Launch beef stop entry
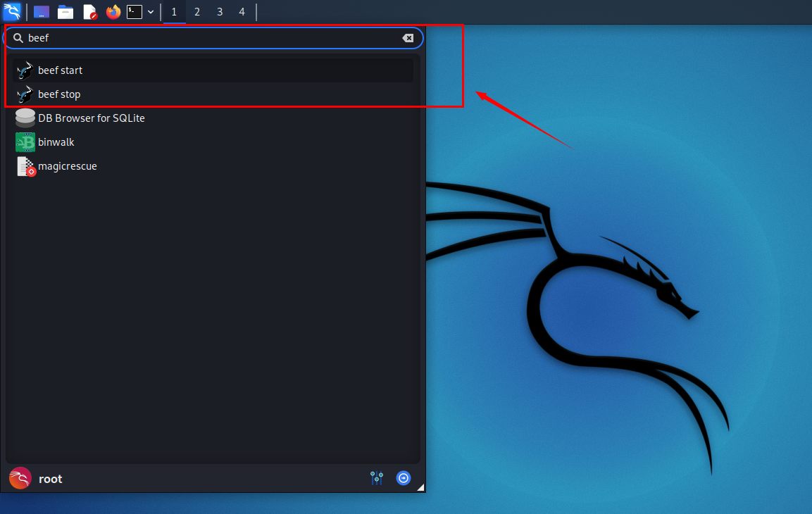 (x=213, y=94)
